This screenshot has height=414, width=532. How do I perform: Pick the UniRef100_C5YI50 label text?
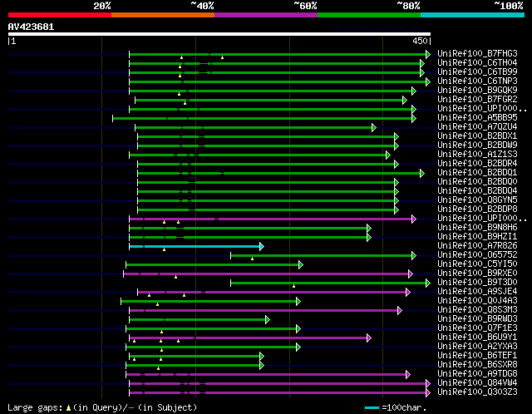coord(477,264)
